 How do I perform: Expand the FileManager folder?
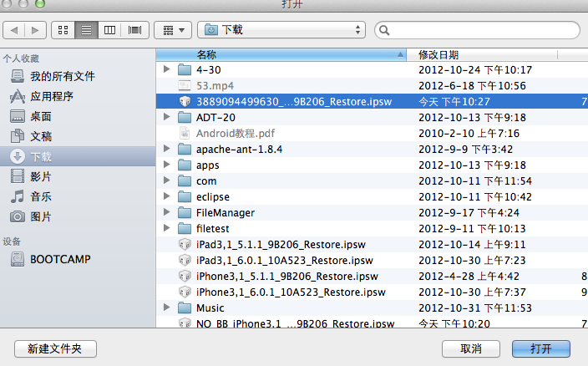167,212
